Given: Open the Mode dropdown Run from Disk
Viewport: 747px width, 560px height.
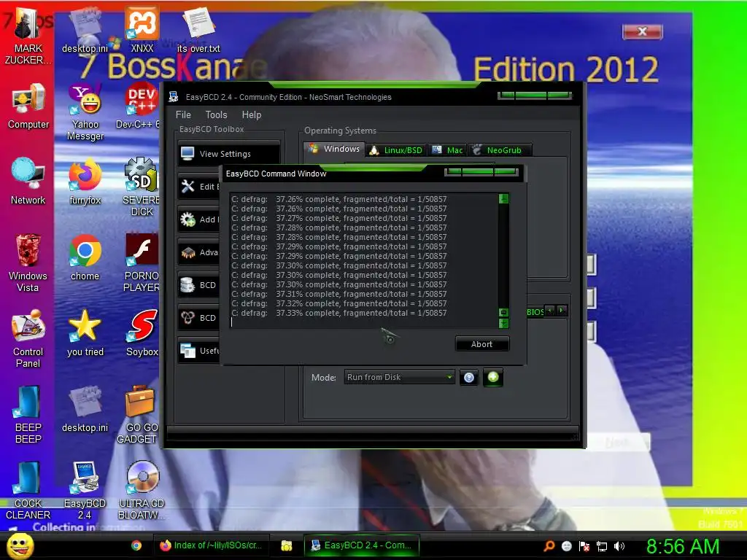Looking at the screenshot, I should click(399, 377).
